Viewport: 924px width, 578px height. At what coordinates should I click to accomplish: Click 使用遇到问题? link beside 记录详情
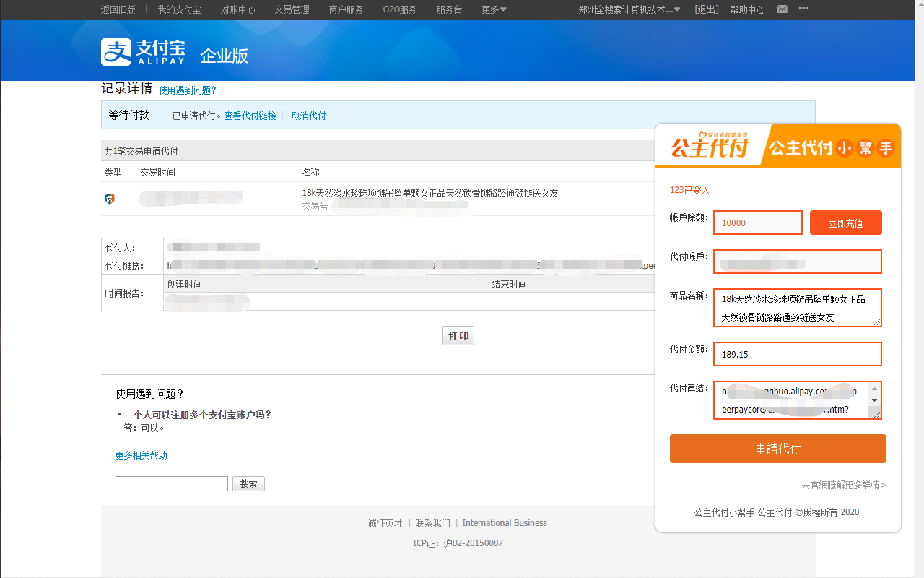(188, 90)
